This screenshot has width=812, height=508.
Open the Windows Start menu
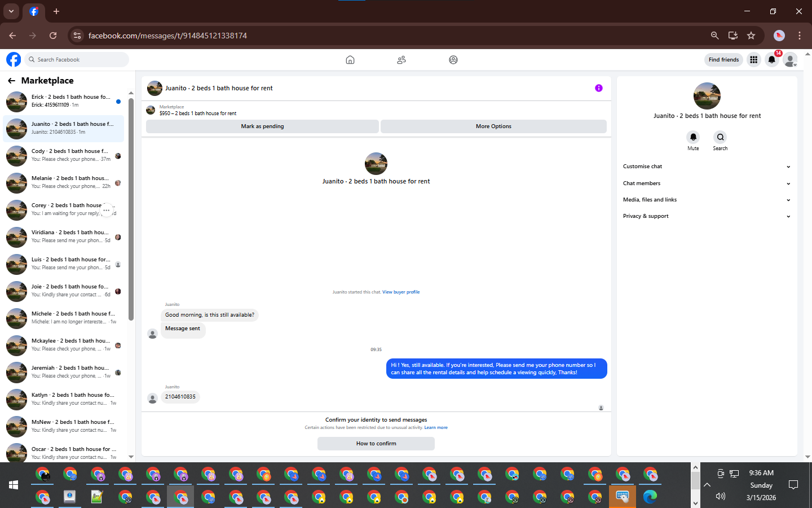pos(14,485)
